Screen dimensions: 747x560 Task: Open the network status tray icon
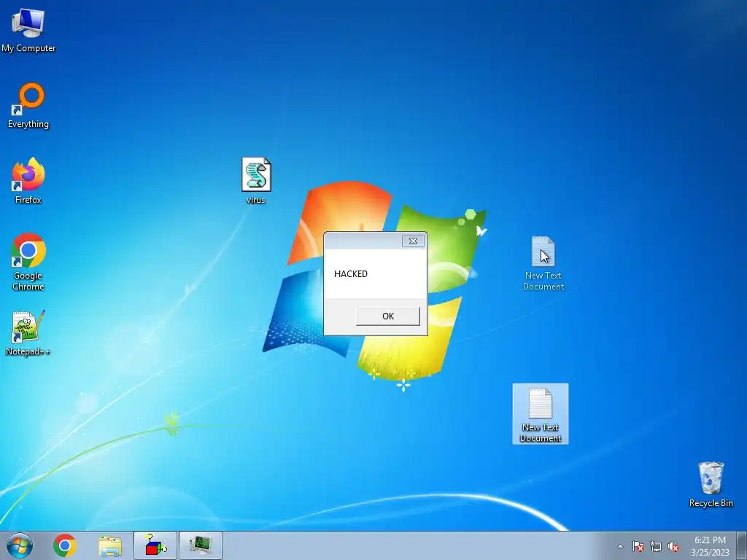[656, 546]
